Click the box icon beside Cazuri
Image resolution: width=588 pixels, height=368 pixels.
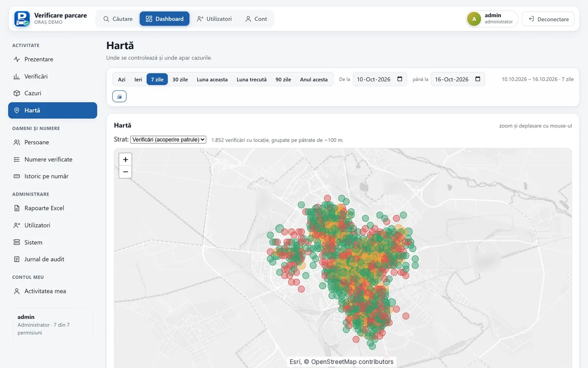click(x=17, y=93)
